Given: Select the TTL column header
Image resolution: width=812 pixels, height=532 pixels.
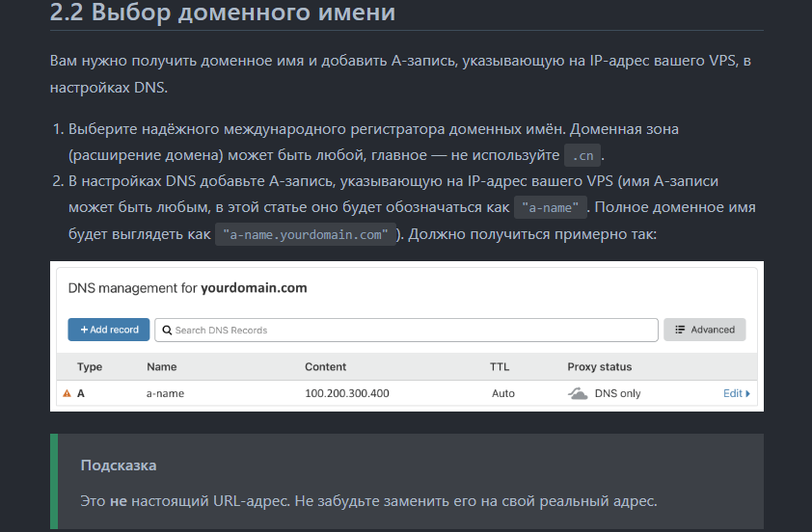Looking at the screenshot, I should (x=500, y=367).
